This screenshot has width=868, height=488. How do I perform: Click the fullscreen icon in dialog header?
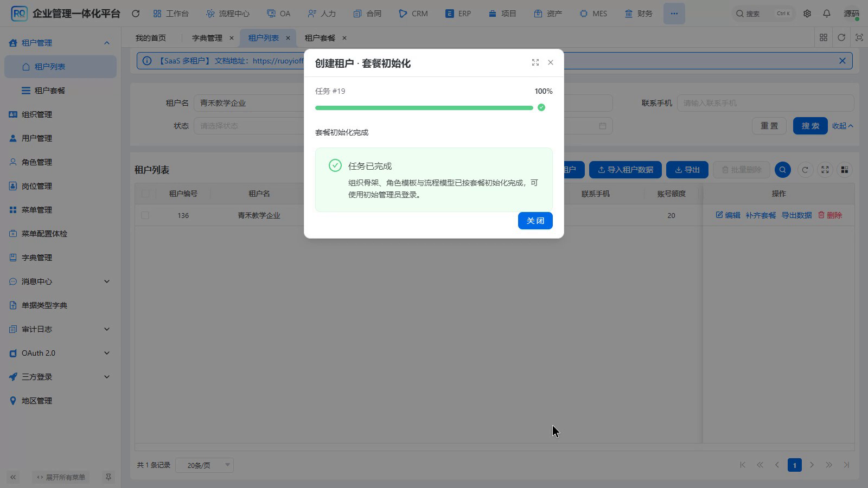pos(535,62)
